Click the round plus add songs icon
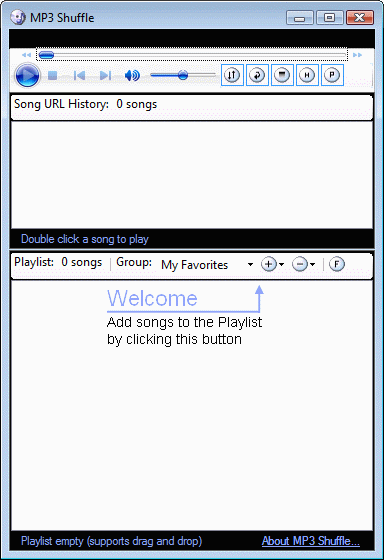This screenshot has width=384, height=560. (x=269, y=264)
